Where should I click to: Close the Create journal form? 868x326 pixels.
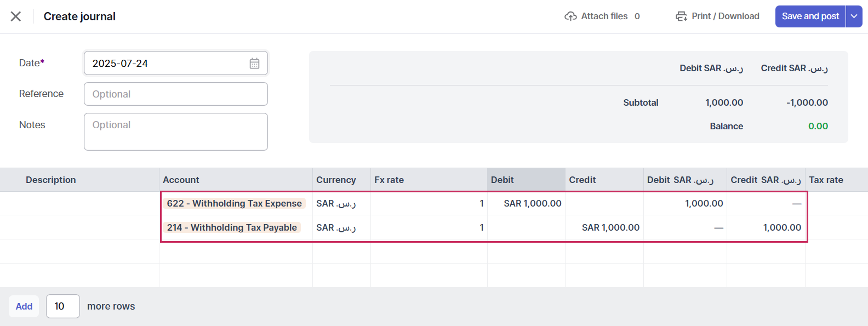tap(16, 16)
